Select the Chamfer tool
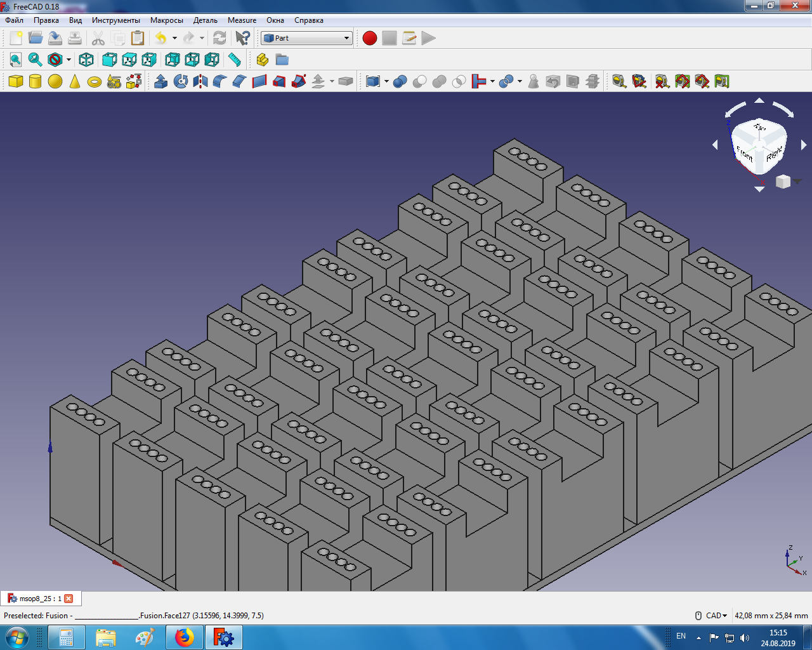The image size is (812, 650). pos(240,81)
